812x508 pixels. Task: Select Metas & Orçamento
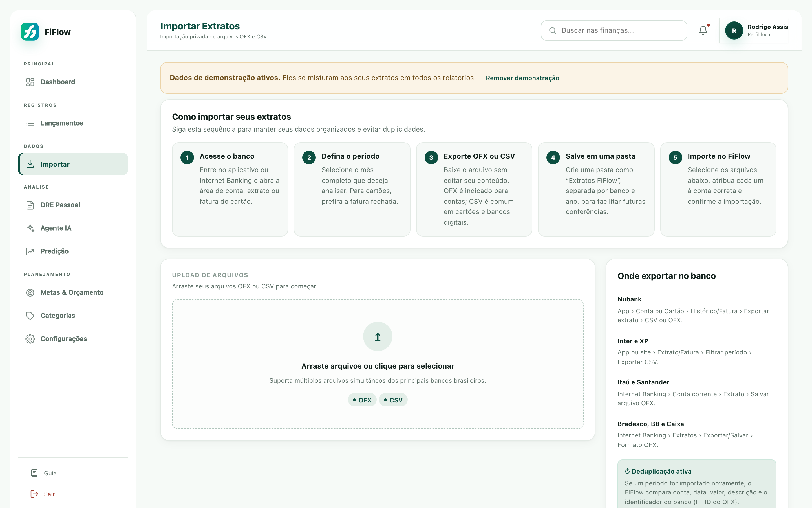(73, 293)
